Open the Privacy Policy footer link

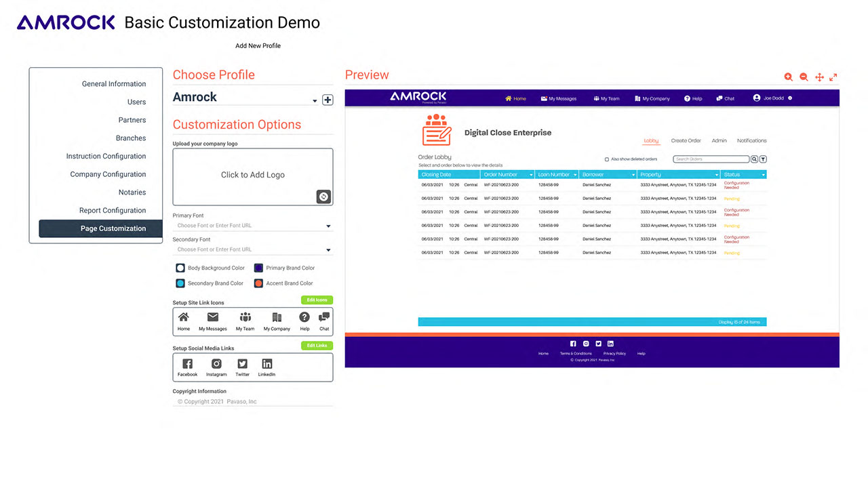pos(614,354)
